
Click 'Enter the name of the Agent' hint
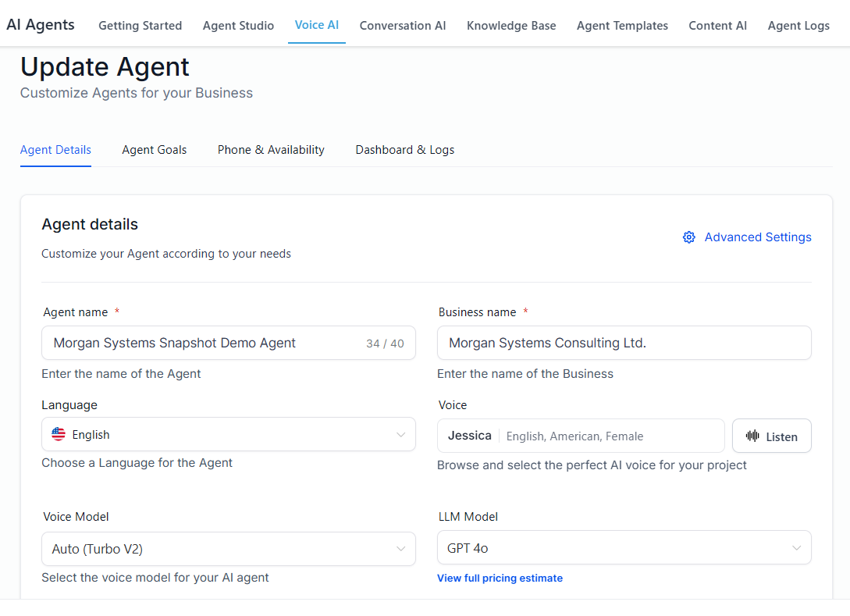121,374
